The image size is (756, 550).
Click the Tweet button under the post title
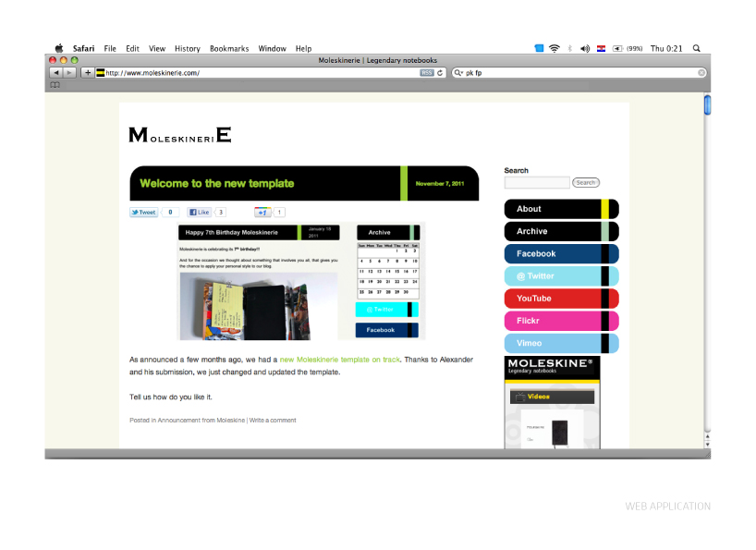coord(143,213)
